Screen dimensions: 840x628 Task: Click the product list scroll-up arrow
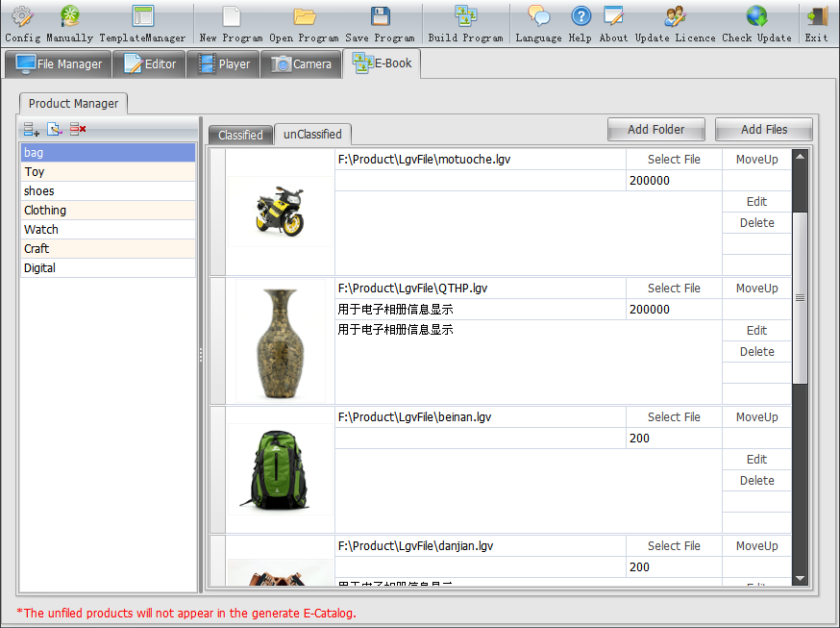click(x=800, y=157)
